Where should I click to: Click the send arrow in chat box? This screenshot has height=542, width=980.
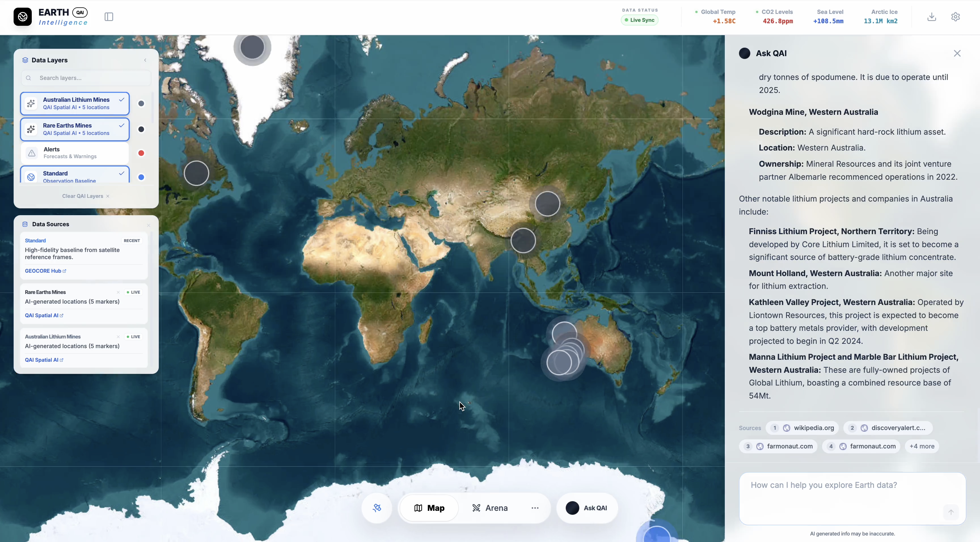tap(951, 512)
